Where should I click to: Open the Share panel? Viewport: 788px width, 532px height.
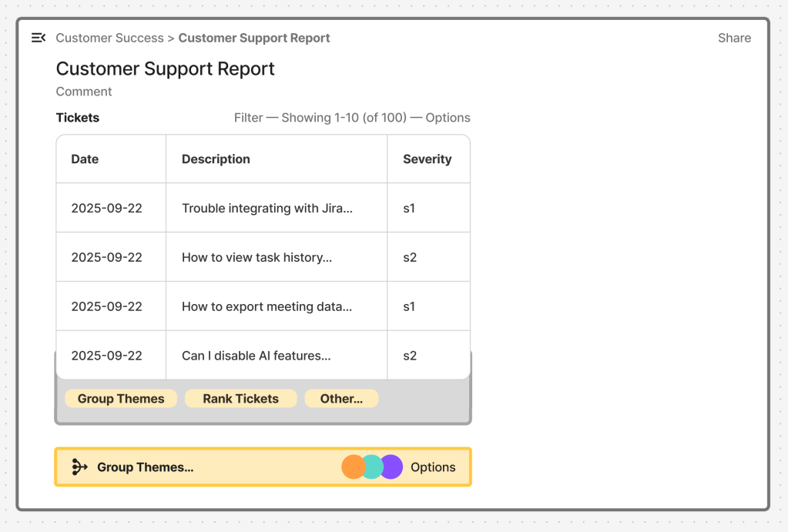733,37
